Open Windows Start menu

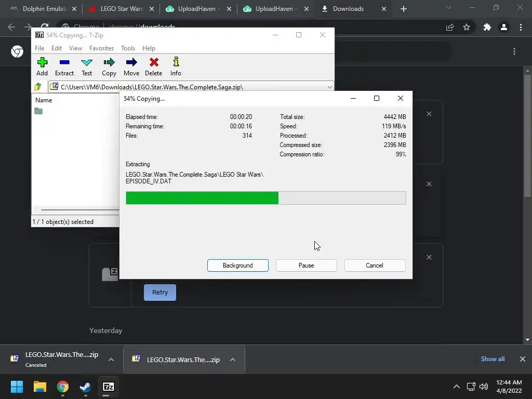(17, 387)
